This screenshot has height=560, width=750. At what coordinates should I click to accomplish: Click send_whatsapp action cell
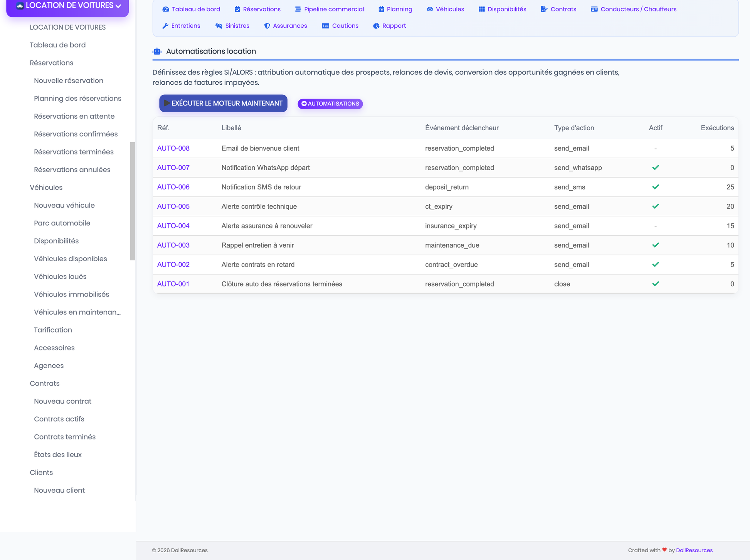click(x=578, y=168)
